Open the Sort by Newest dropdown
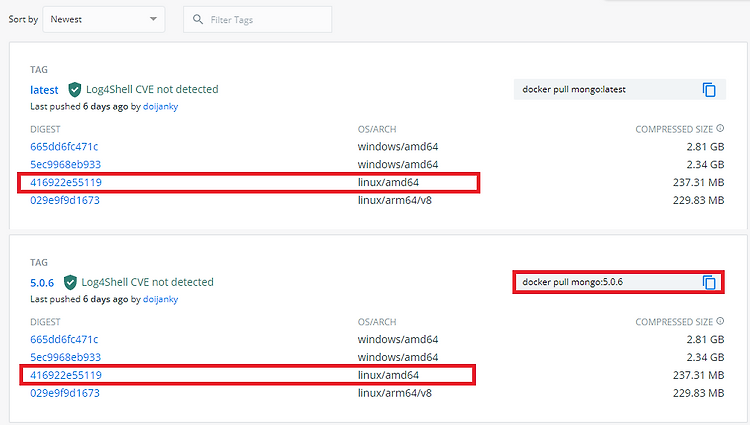 (104, 20)
